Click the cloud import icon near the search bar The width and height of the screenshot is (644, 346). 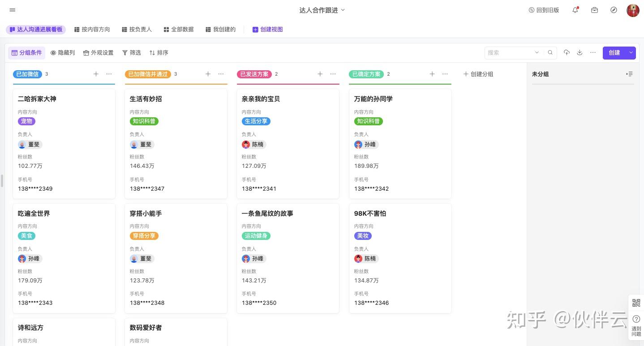click(x=567, y=52)
